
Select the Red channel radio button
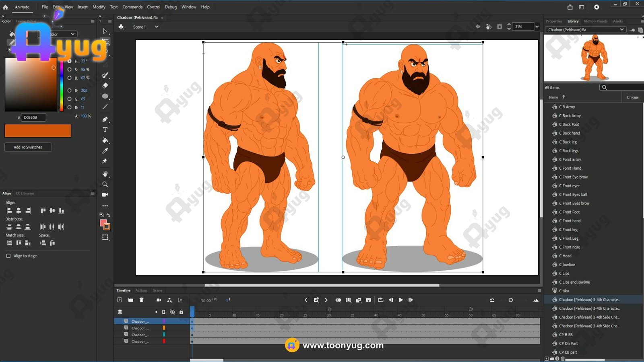coord(70,90)
